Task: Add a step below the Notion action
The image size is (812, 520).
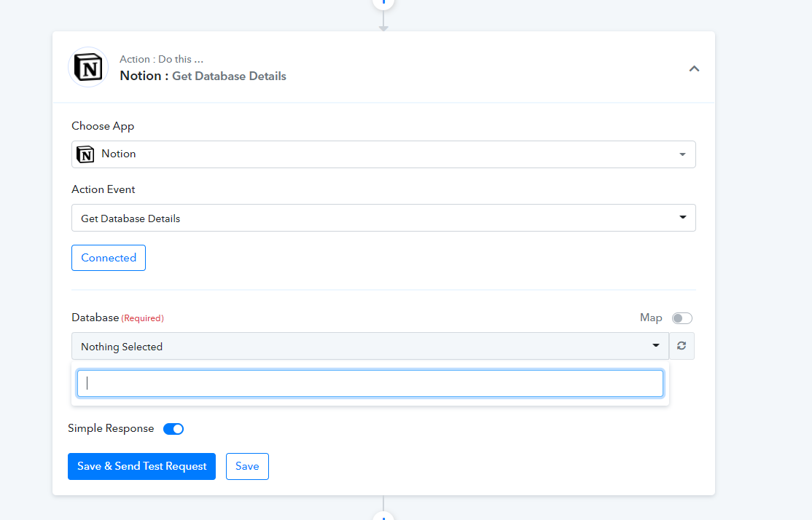Action: click(x=383, y=516)
